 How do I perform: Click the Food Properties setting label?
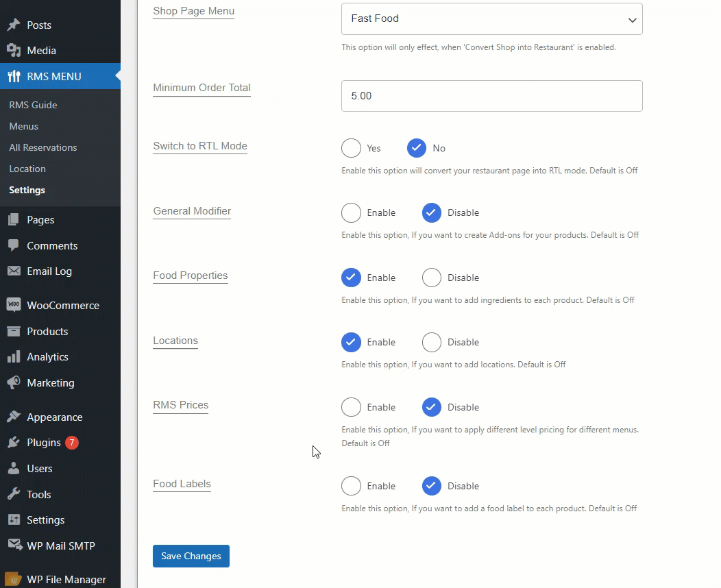pyautogui.click(x=191, y=275)
